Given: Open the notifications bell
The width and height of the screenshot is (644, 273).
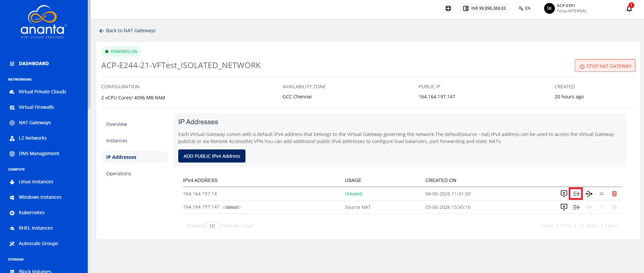Looking at the screenshot, I should coord(629,8).
